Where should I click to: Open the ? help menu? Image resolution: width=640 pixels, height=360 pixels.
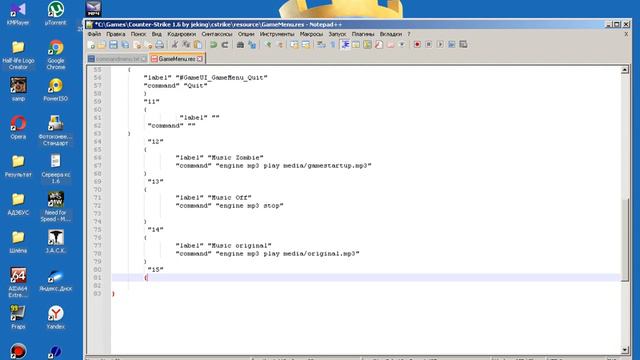click(x=409, y=34)
